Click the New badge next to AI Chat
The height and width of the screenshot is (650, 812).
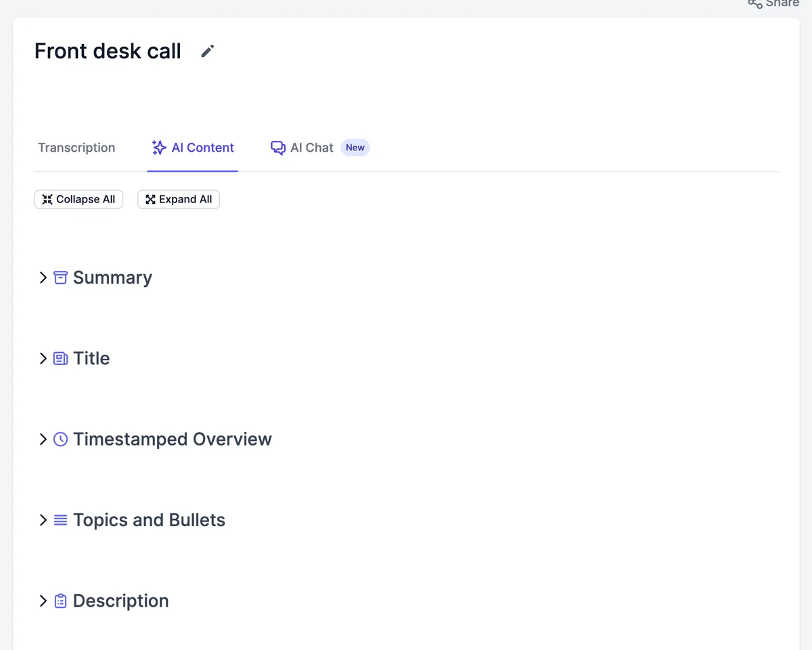[355, 148]
